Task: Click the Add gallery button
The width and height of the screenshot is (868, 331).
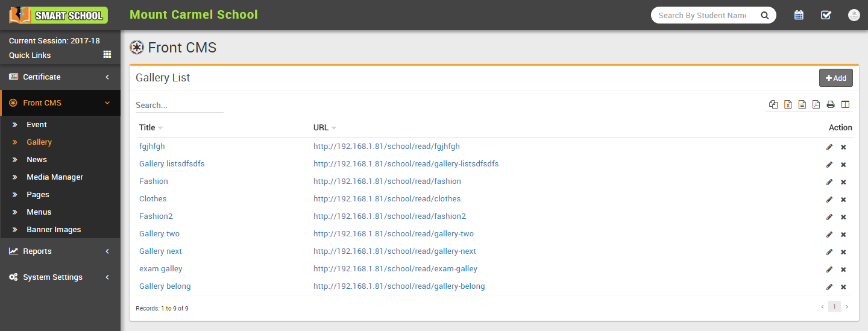Action: 835,78
